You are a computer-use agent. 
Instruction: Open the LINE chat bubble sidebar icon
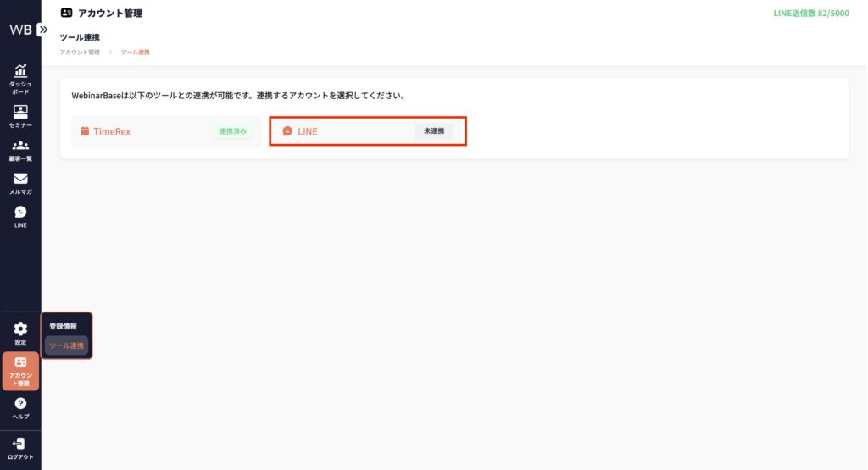(20, 213)
